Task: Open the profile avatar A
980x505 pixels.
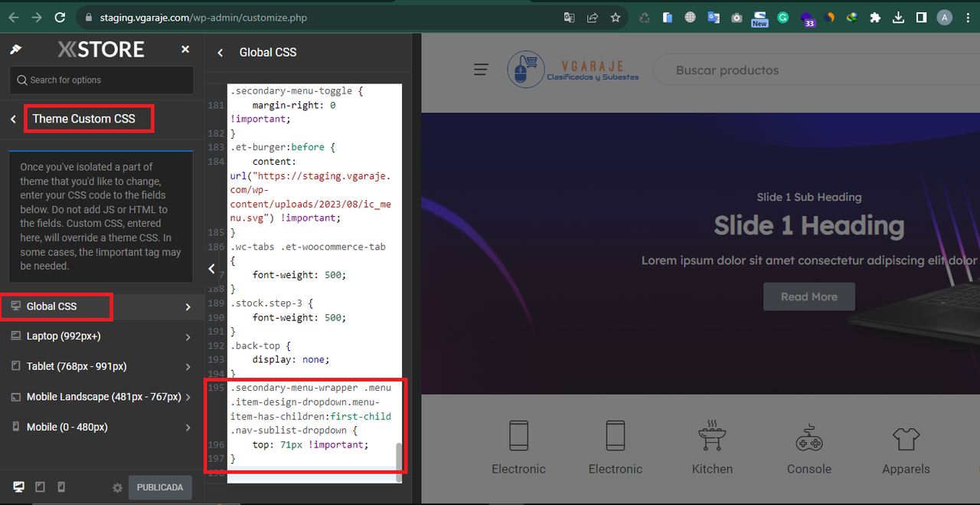Action: click(x=945, y=18)
